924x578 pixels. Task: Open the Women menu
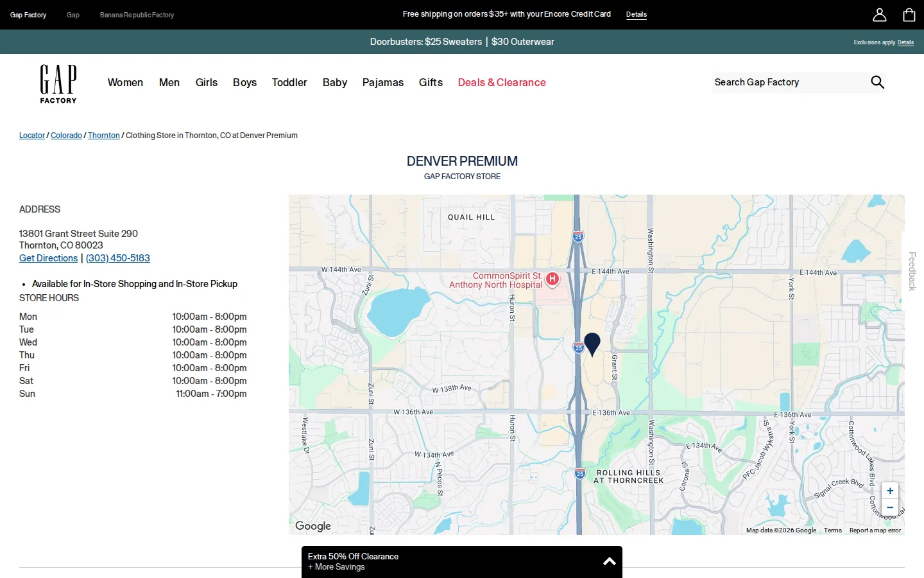125,82
